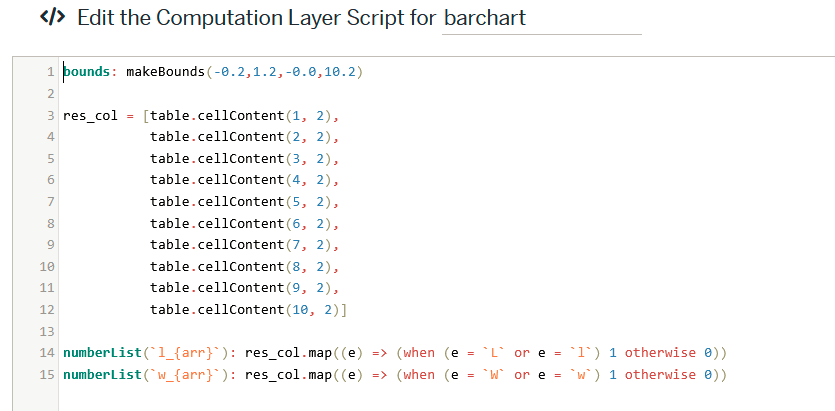Viewport: 835px width, 411px height.
Task: Click the code brackets icon beside title
Action: [52, 18]
